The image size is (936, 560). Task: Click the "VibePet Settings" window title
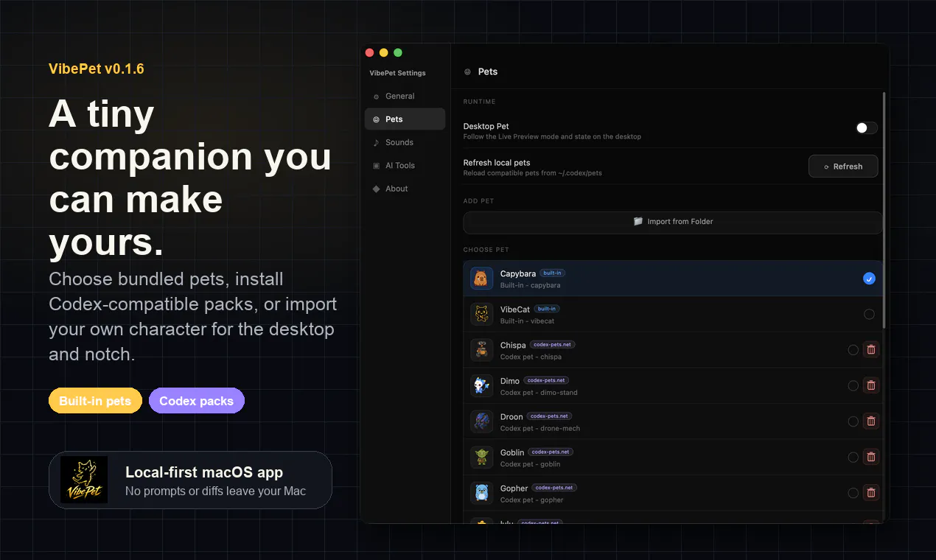pyautogui.click(x=397, y=73)
